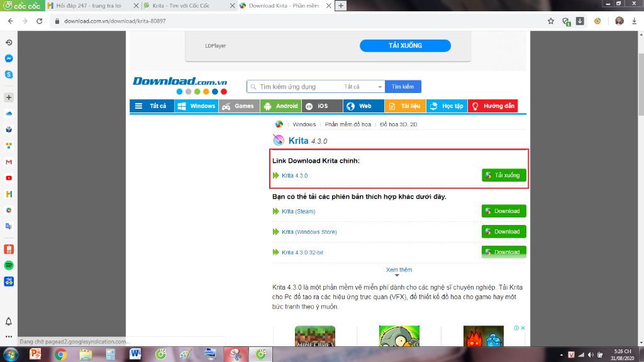Click the blue TẢI XUỐNG LDPlayer button
The image size is (644, 362).
(405, 45)
